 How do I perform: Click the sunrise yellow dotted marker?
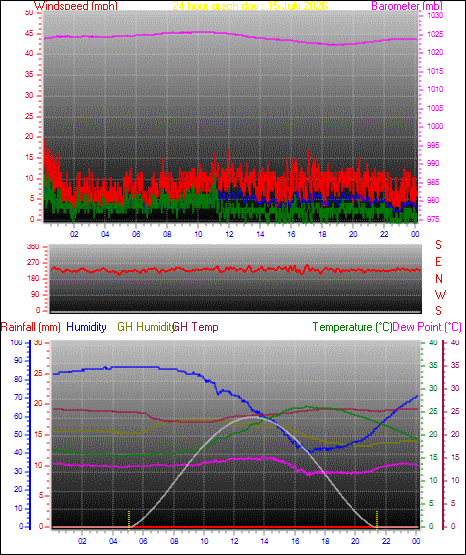[x=129, y=519]
